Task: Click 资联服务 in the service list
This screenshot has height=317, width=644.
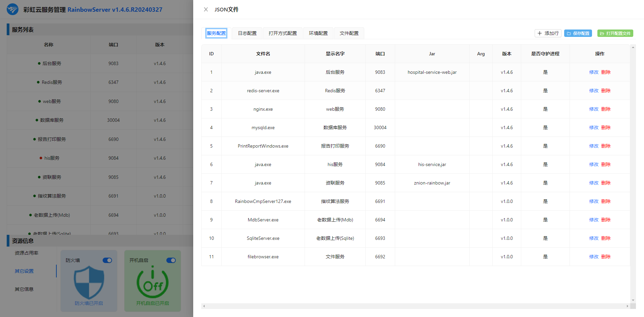Action: coord(52,177)
